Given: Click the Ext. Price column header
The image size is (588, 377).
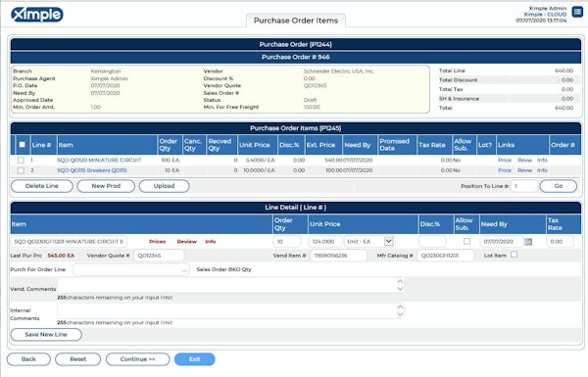Looking at the screenshot, I should click(x=323, y=145).
